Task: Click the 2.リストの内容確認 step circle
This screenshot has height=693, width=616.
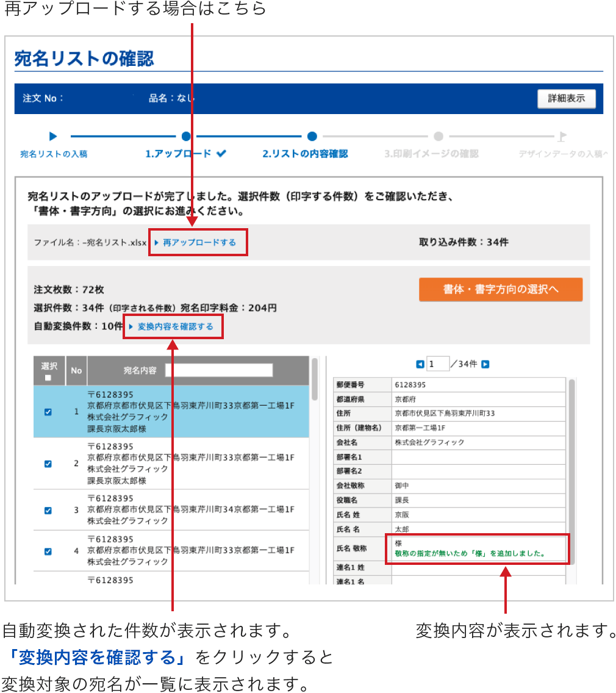Action: (312, 137)
